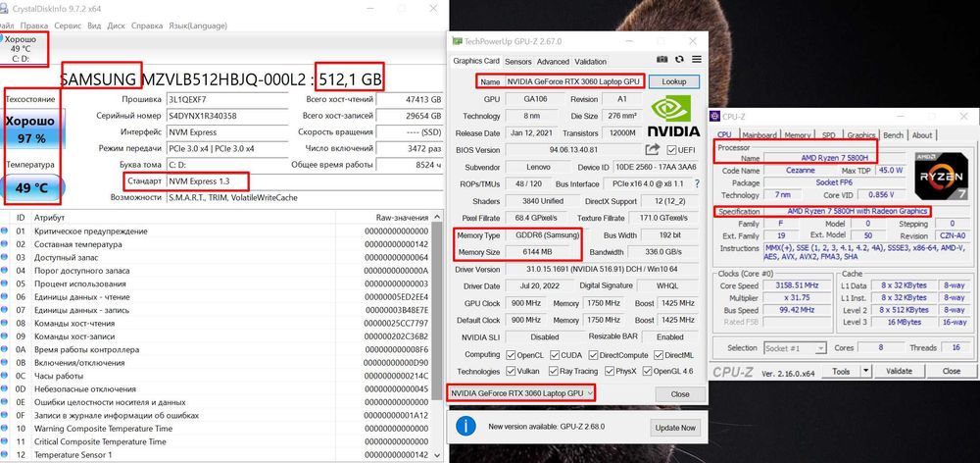Image resolution: width=980 pixels, height=463 pixels.
Task: Click the Bus Interface question mark icon
Action: 697,184
